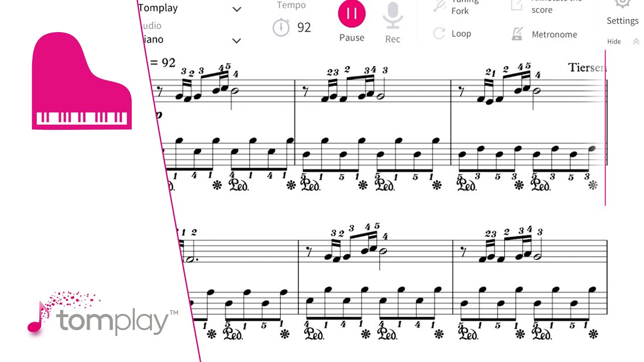The width and height of the screenshot is (644, 362).
Task: Start recording with the Rec microphone icon
Action: (x=393, y=16)
